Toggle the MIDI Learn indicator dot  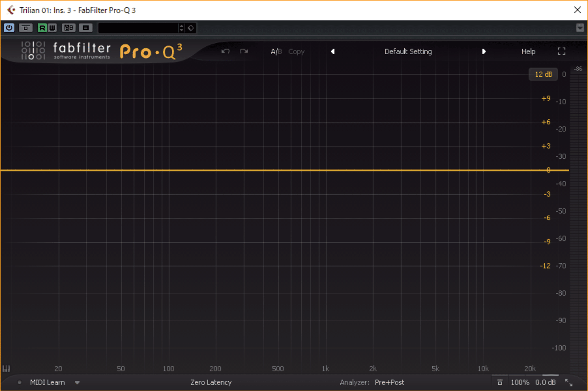click(19, 382)
